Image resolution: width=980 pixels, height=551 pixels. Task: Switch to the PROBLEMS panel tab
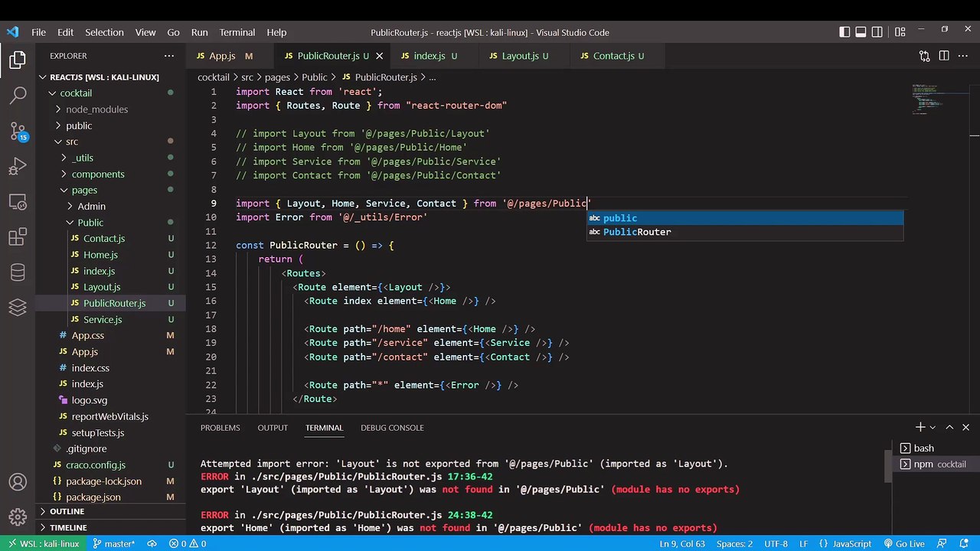point(220,427)
